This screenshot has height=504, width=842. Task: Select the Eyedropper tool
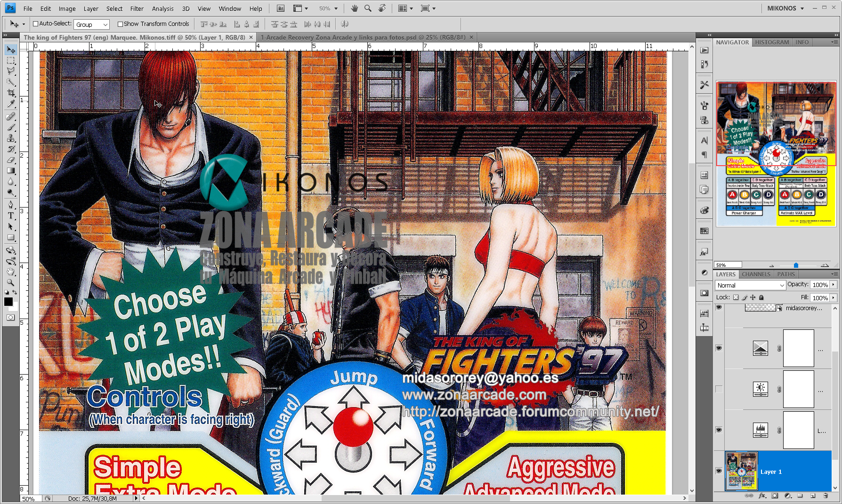pyautogui.click(x=11, y=104)
